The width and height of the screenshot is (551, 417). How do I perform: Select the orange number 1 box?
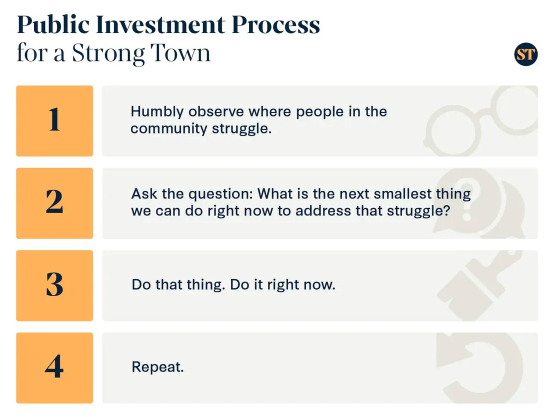coord(54,121)
